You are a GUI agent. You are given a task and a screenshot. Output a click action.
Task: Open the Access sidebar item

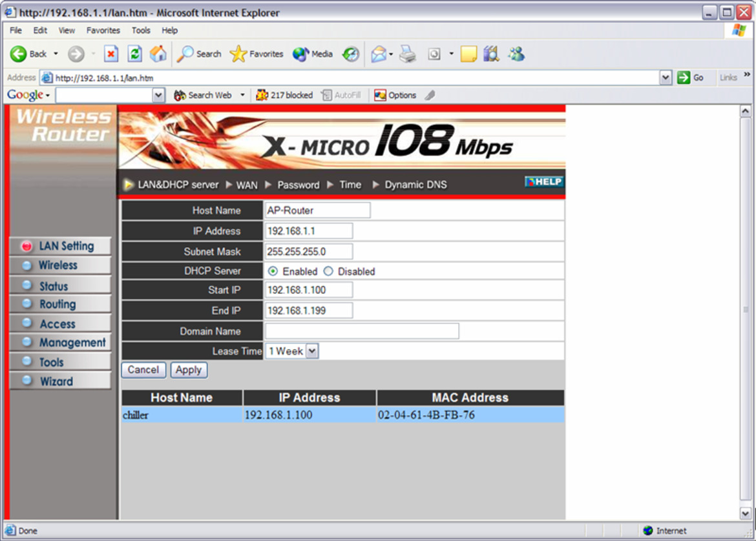[x=60, y=323]
